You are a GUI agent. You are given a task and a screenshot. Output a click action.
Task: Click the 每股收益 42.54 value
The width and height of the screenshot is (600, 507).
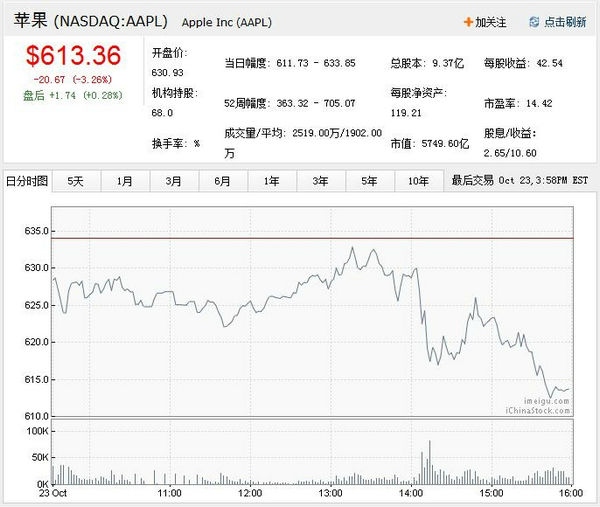(x=523, y=63)
